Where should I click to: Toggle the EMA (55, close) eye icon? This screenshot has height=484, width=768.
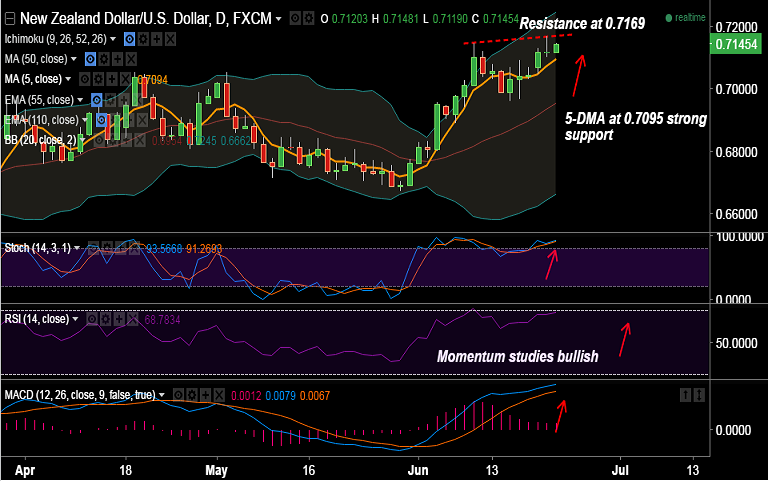click(96, 100)
